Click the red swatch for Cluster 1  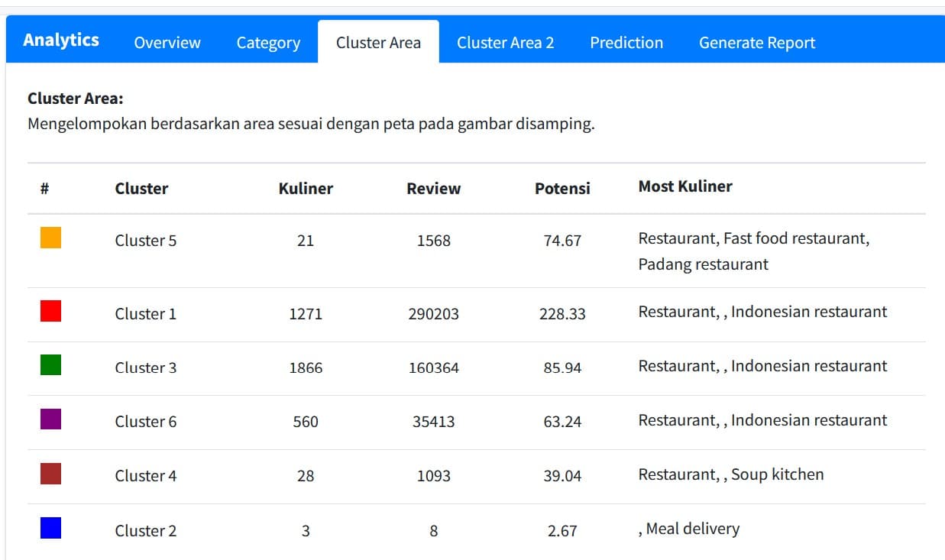[50, 310]
